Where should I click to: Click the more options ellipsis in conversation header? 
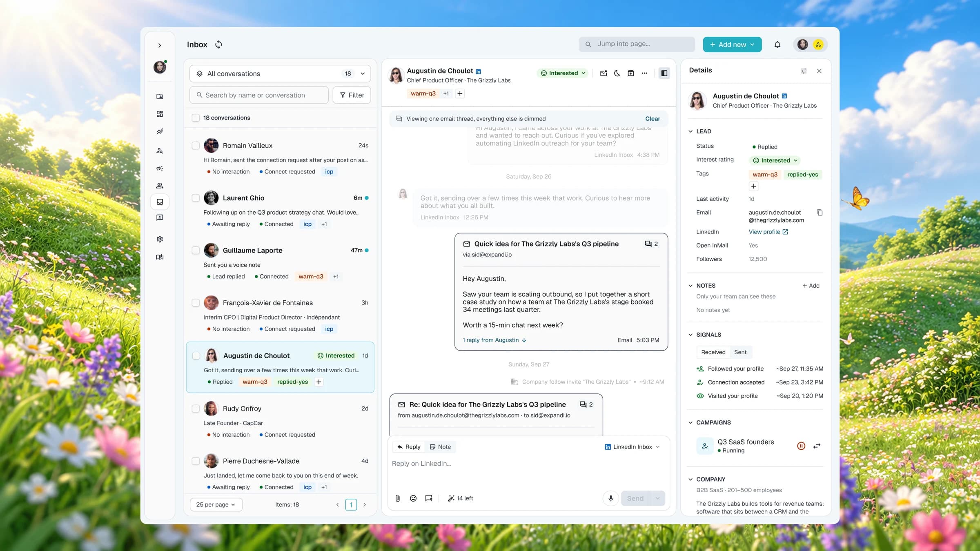pos(644,73)
